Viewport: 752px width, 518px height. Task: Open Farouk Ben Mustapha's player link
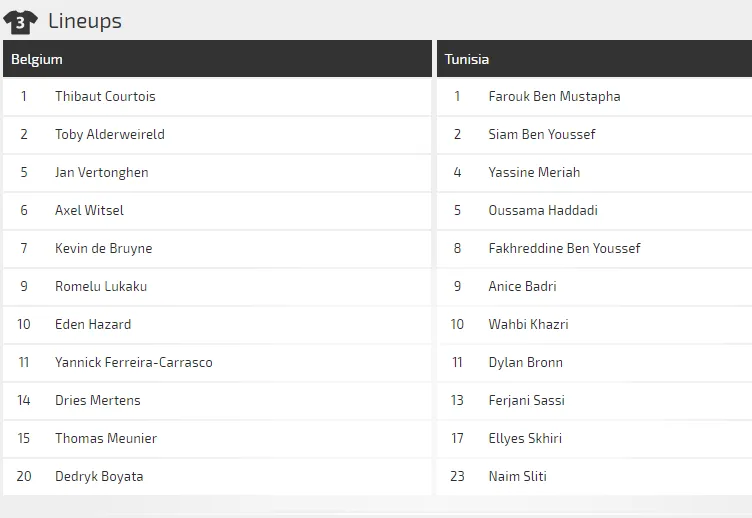[554, 97]
